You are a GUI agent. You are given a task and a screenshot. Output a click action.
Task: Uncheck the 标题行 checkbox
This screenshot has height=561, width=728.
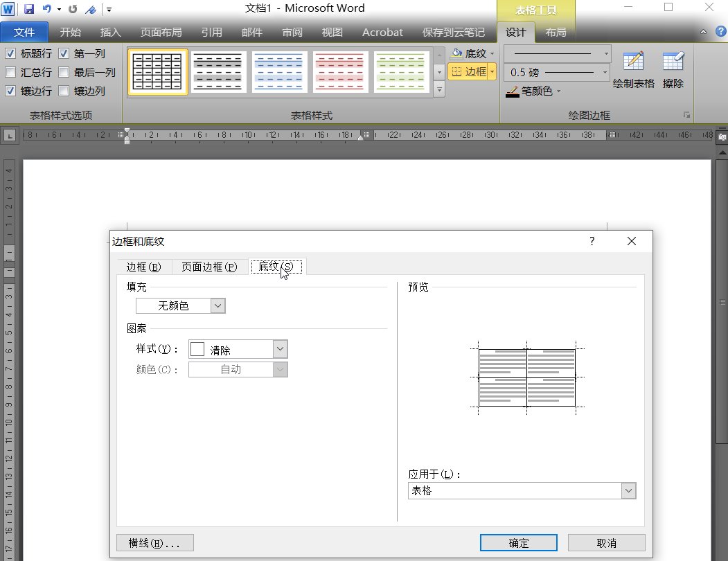10,53
